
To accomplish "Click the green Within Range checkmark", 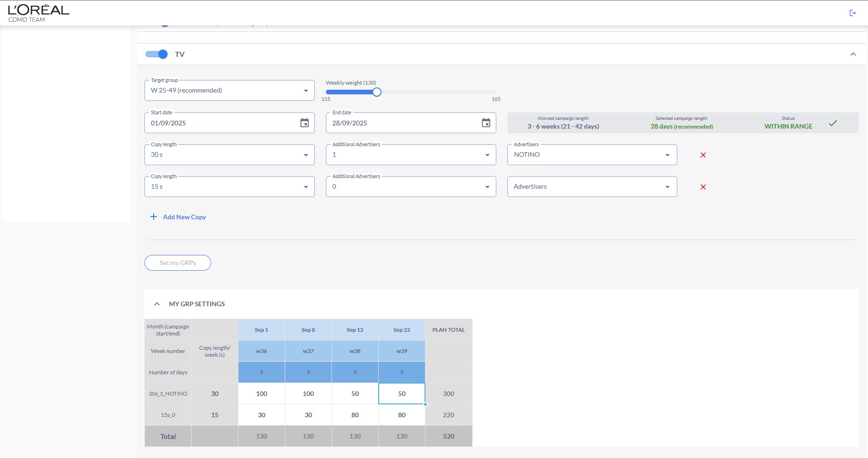I will pos(832,123).
